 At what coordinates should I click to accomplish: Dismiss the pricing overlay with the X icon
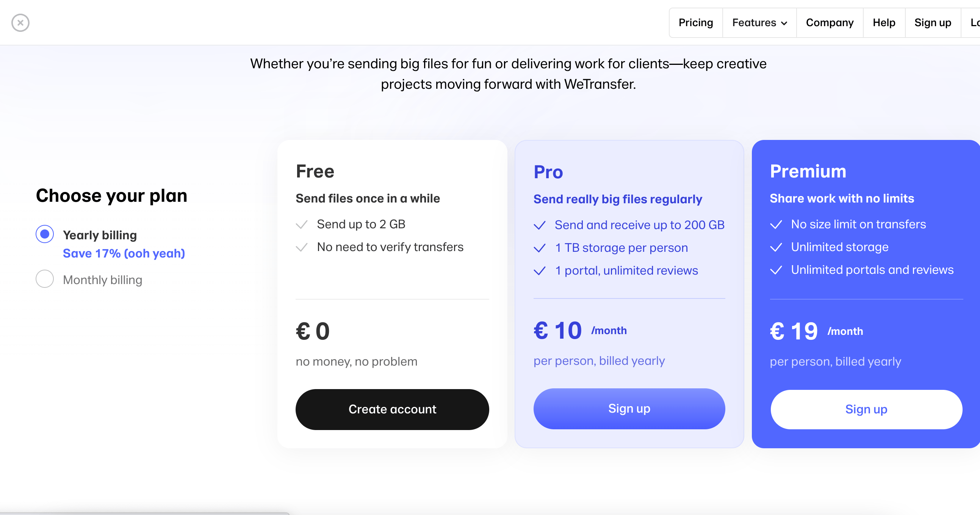click(x=20, y=23)
